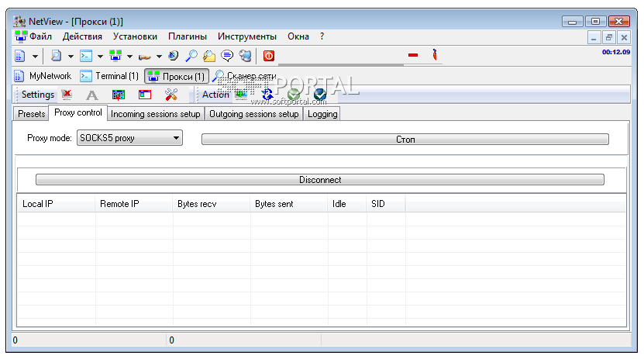
Task: Click the hand-shaped toolbar icon
Action: [x=145, y=57]
